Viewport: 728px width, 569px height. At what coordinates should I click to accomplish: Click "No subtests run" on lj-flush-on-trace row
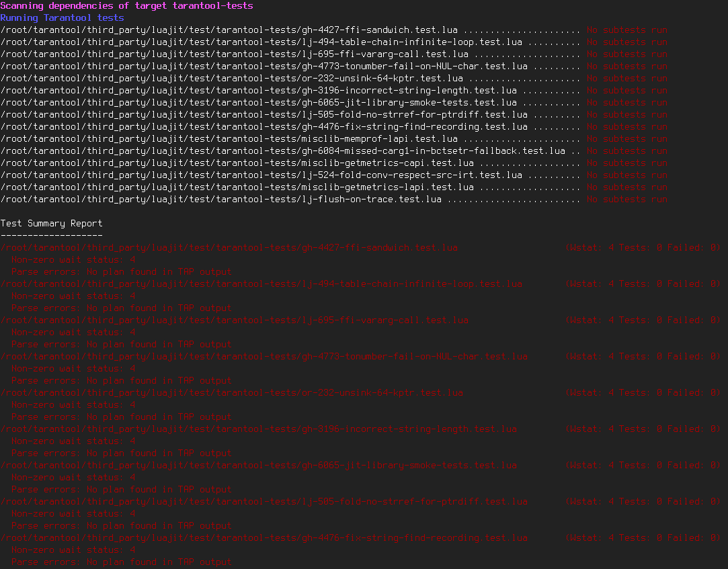click(626, 199)
